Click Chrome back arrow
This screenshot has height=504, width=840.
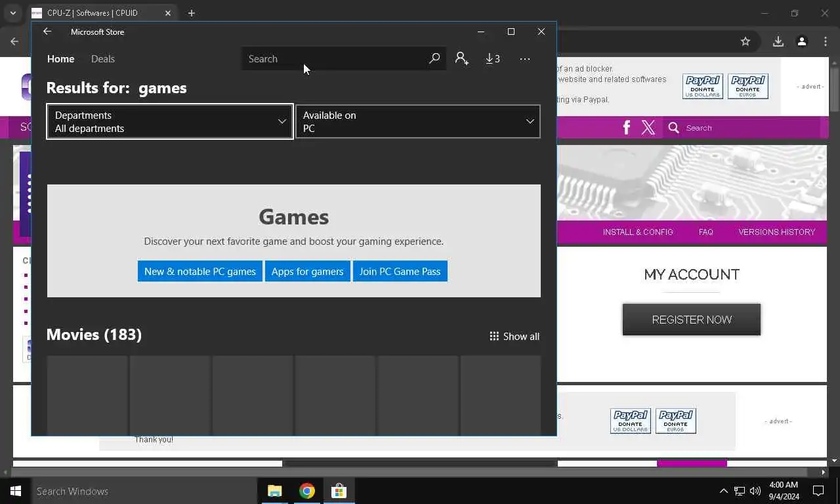14,41
